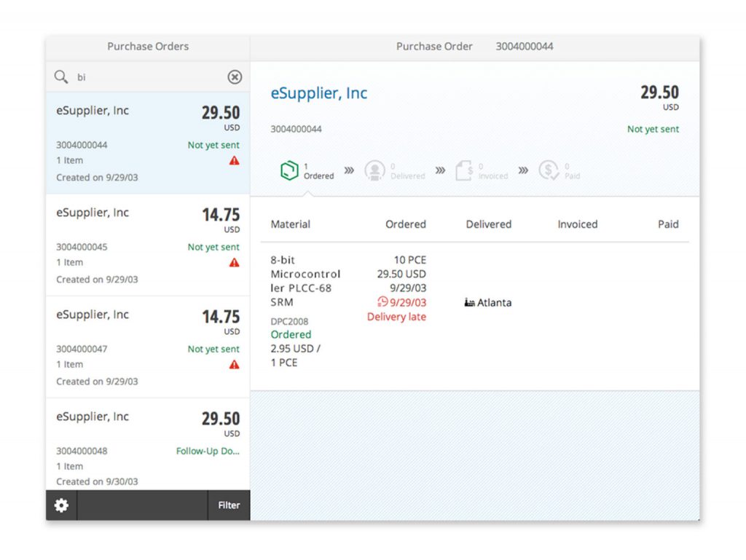Open the settings gear in the footer bar

tap(61, 505)
